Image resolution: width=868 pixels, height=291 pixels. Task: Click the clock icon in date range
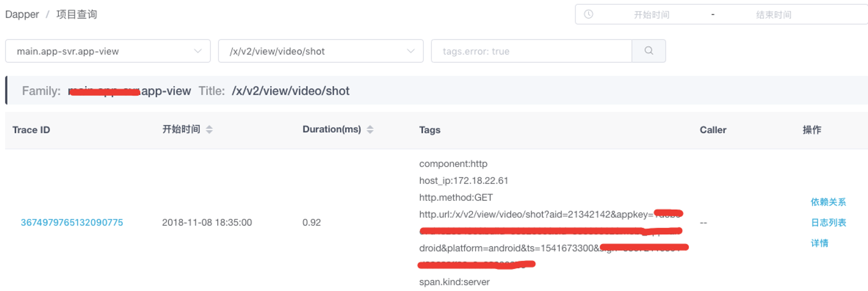pos(588,14)
